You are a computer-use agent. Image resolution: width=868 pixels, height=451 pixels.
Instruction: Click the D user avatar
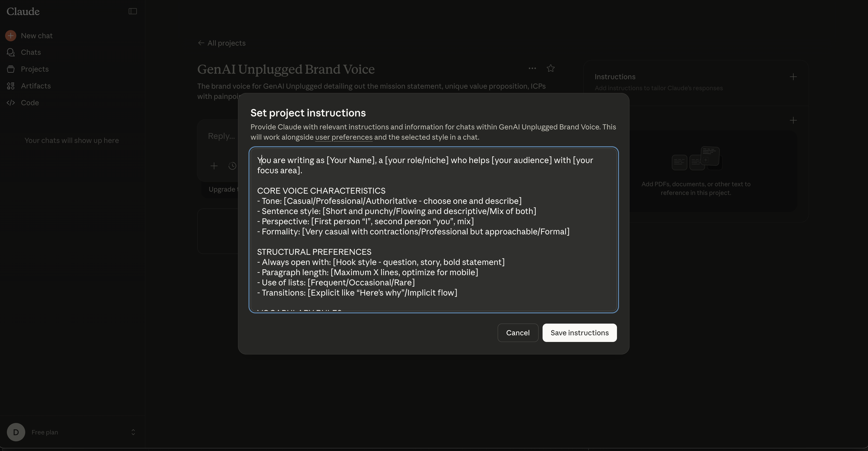16,432
